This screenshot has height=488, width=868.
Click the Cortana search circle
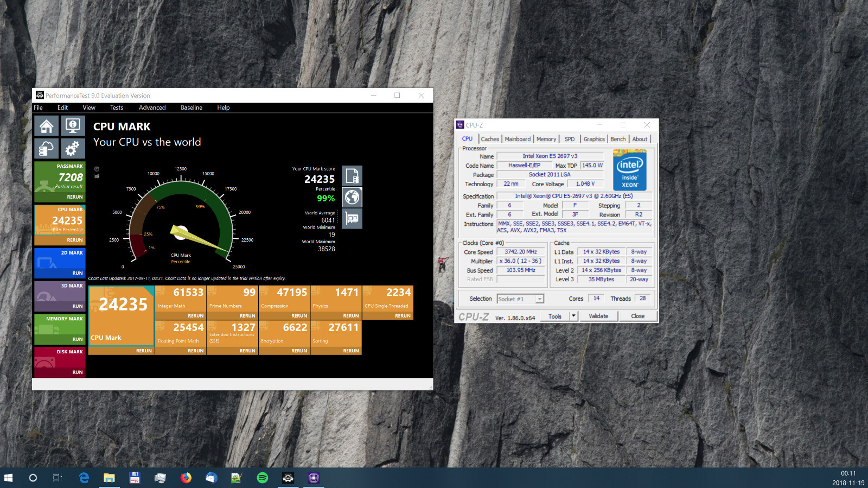[x=33, y=478]
